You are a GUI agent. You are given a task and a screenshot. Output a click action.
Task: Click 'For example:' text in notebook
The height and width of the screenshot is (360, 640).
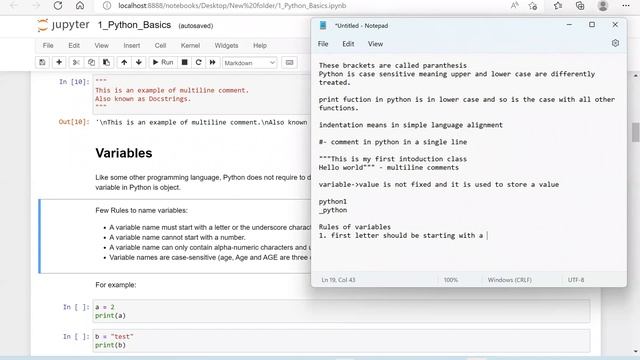tap(116, 285)
